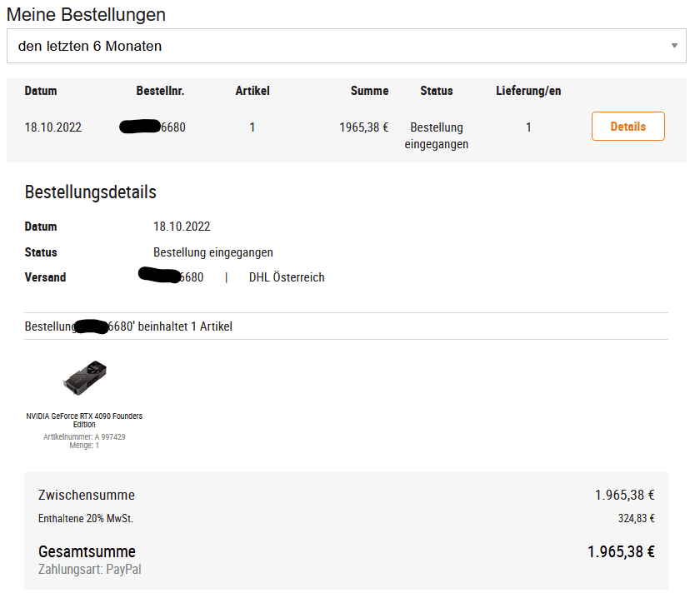Click the Datum column header
This screenshot has height=598, width=700.
pyautogui.click(x=41, y=91)
